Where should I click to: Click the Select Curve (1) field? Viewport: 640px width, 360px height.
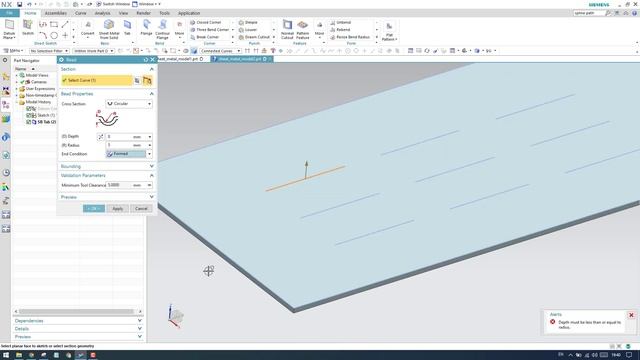[97, 80]
